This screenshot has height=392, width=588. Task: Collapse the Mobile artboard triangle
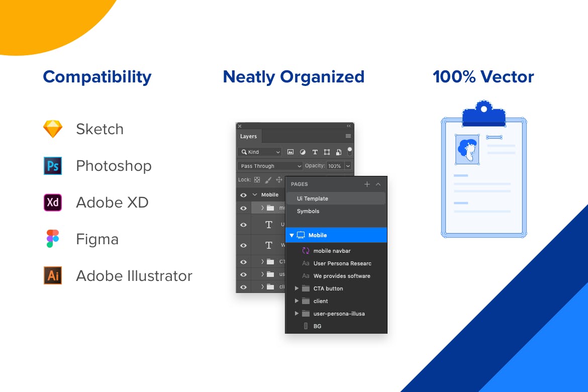point(291,235)
